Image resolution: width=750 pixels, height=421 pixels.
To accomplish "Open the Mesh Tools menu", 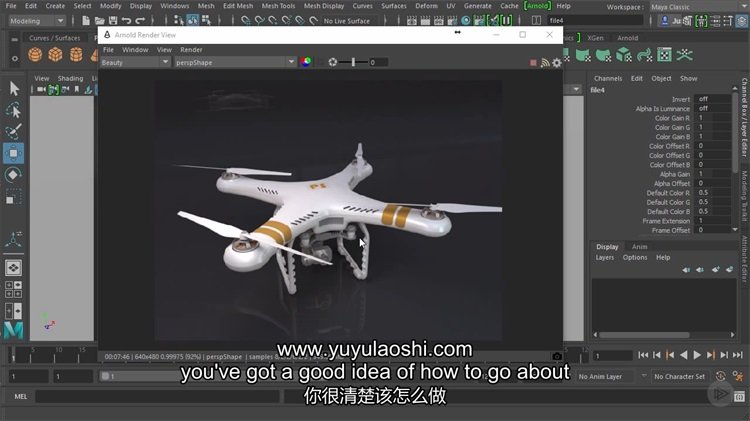I will 278,6.
